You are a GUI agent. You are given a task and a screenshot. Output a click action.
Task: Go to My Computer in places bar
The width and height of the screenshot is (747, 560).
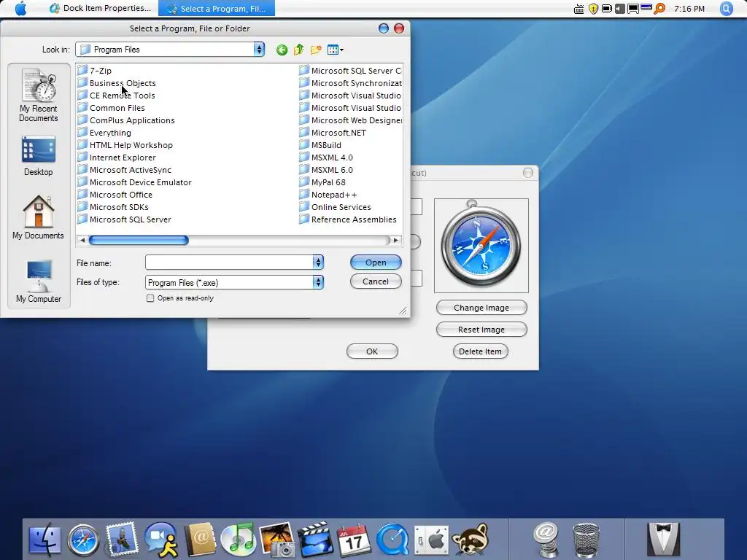pyautogui.click(x=39, y=281)
